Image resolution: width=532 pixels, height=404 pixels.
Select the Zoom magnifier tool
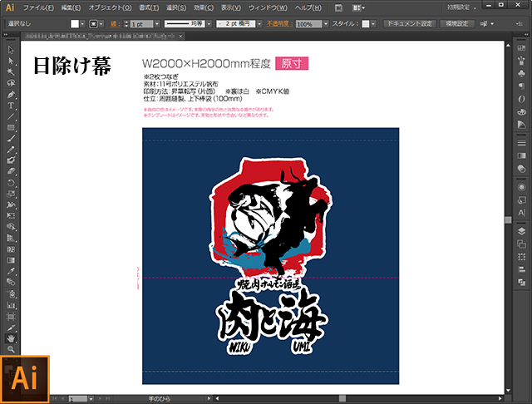[11, 349]
